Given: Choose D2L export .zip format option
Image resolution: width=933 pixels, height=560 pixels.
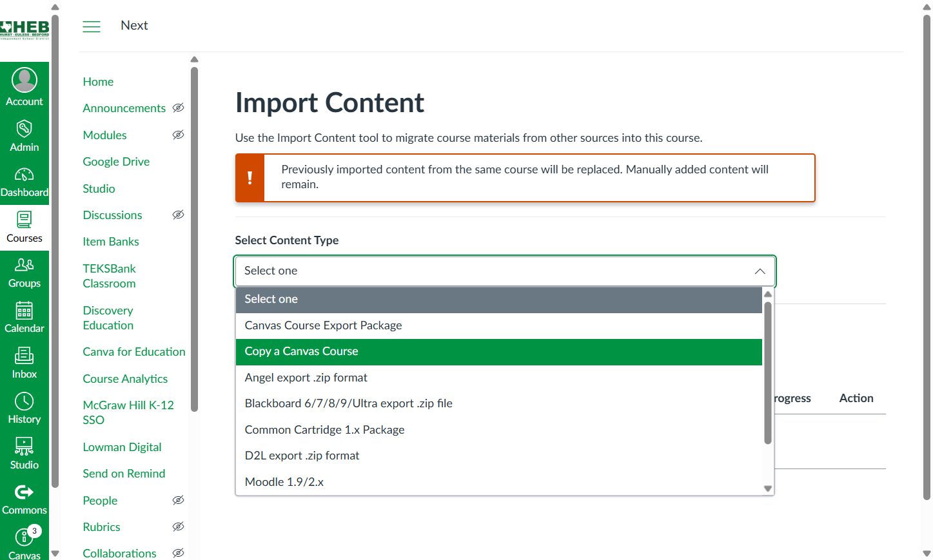Looking at the screenshot, I should pyautogui.click(x=499, y=456).
